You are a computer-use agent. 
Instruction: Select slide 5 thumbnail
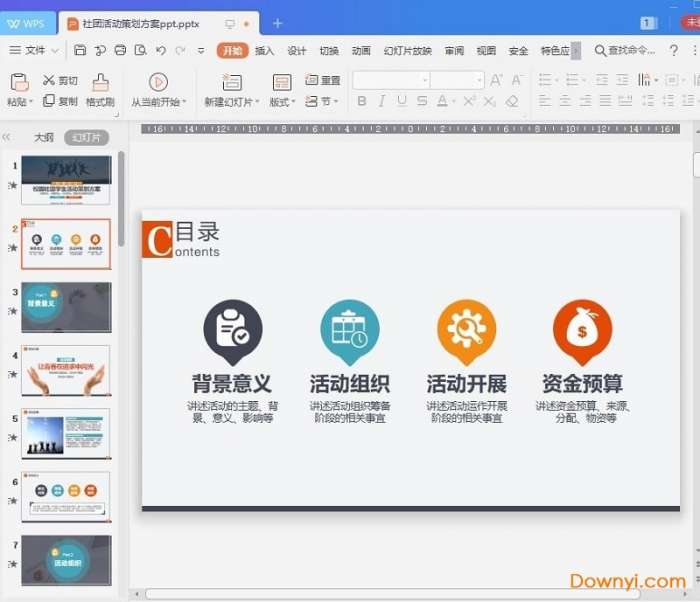click(x=66, y=434)
